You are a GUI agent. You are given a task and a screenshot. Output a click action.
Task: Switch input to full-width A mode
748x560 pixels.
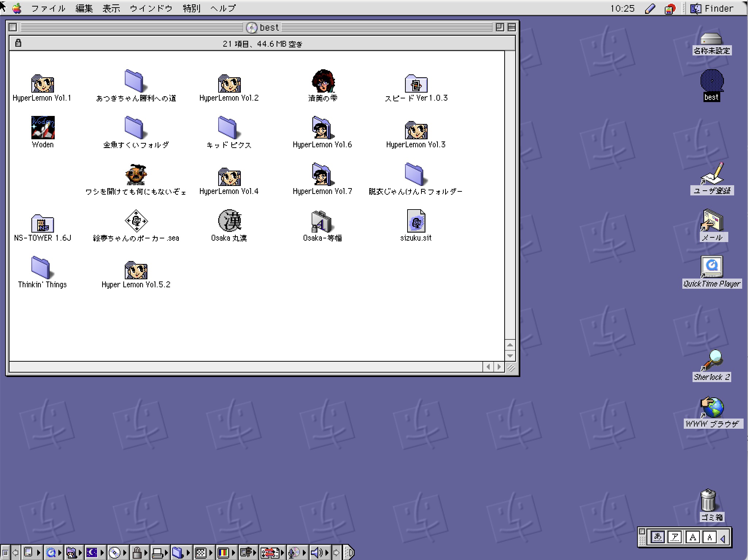[x=693, y=537]
